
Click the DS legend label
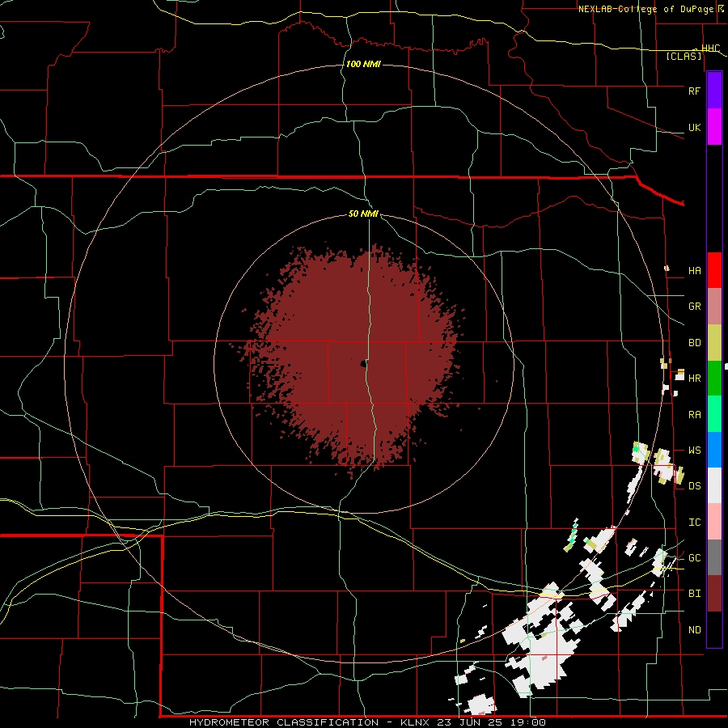(x=694, y=486)
